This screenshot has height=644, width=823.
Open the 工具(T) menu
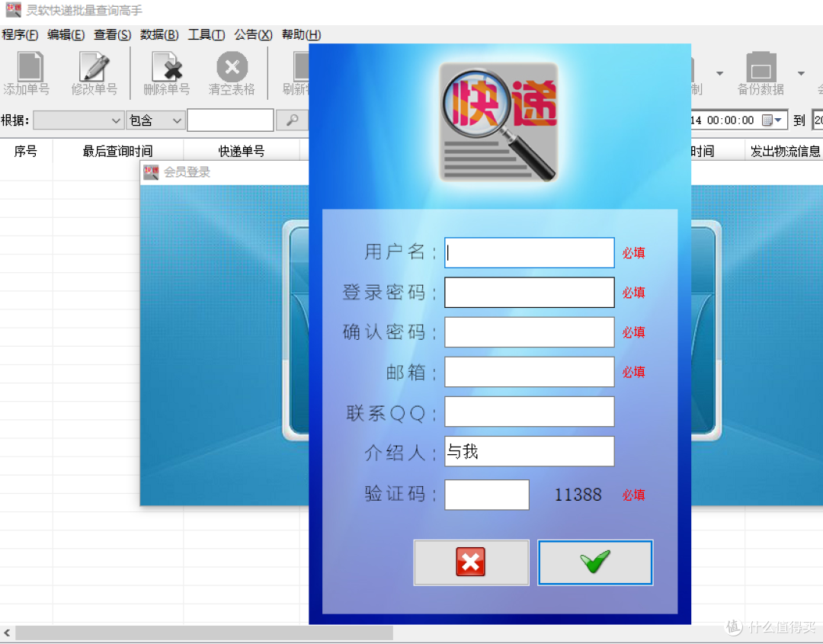(x=207, y=34)
